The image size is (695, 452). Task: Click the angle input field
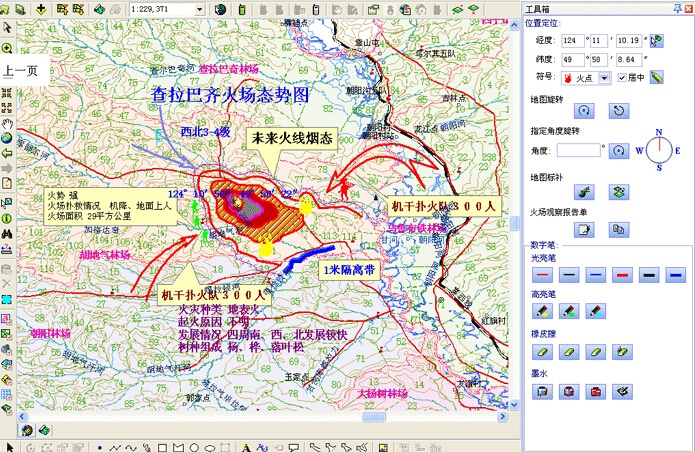tap(578, 150)
